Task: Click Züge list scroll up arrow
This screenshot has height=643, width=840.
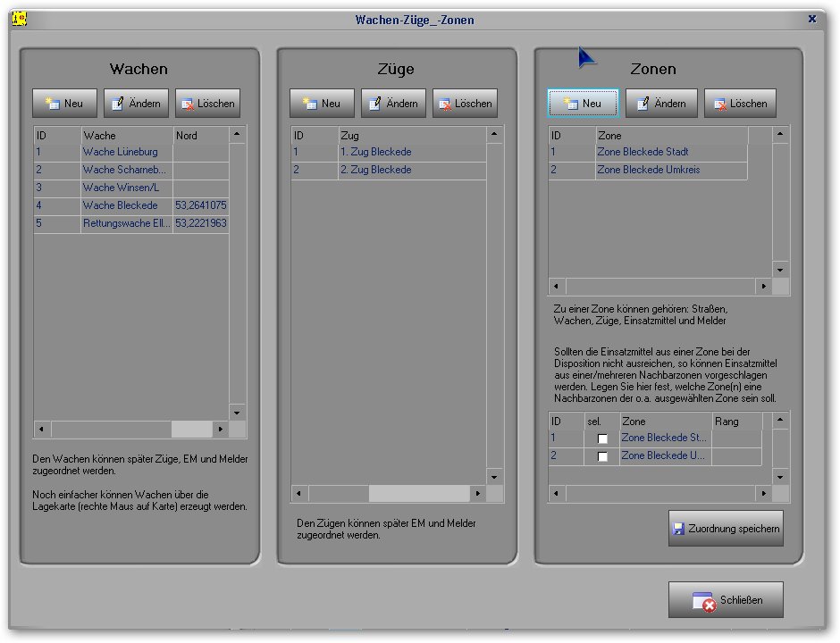Action: point(494,134)
